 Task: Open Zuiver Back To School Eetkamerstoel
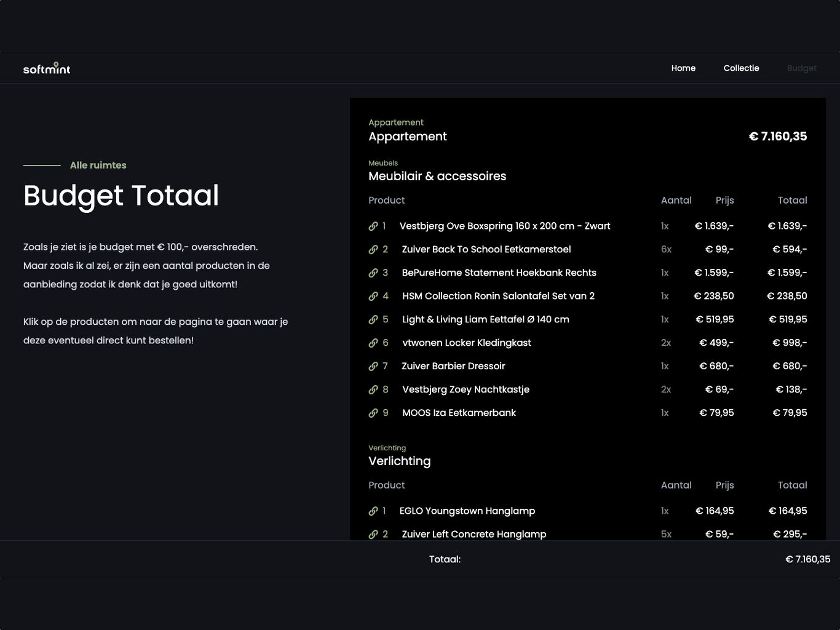pos(486,249)
